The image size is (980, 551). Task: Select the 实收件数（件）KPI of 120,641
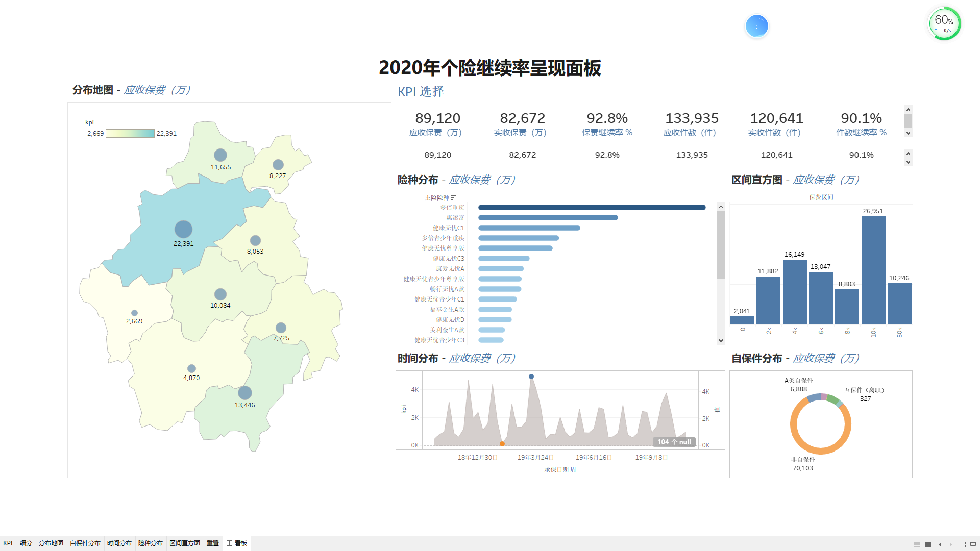click(776, 124)
